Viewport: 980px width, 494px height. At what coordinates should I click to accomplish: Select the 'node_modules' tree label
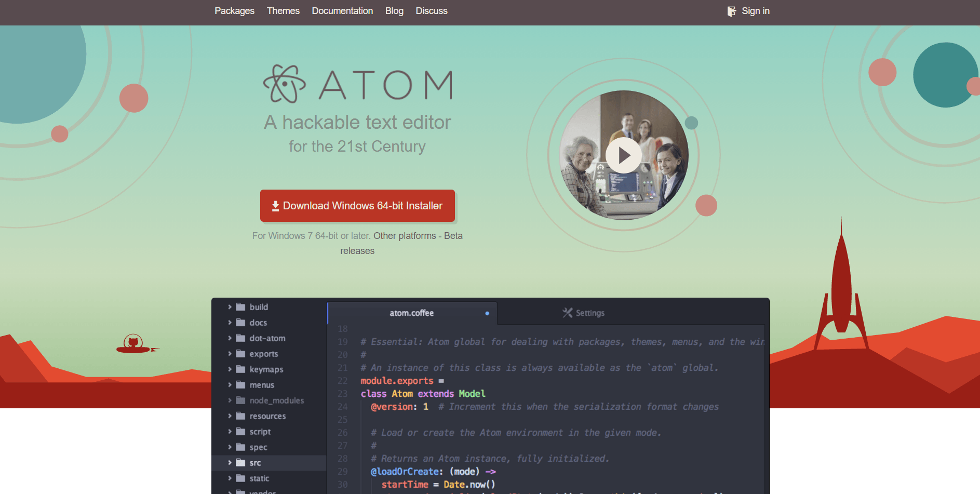click(277, 400)
